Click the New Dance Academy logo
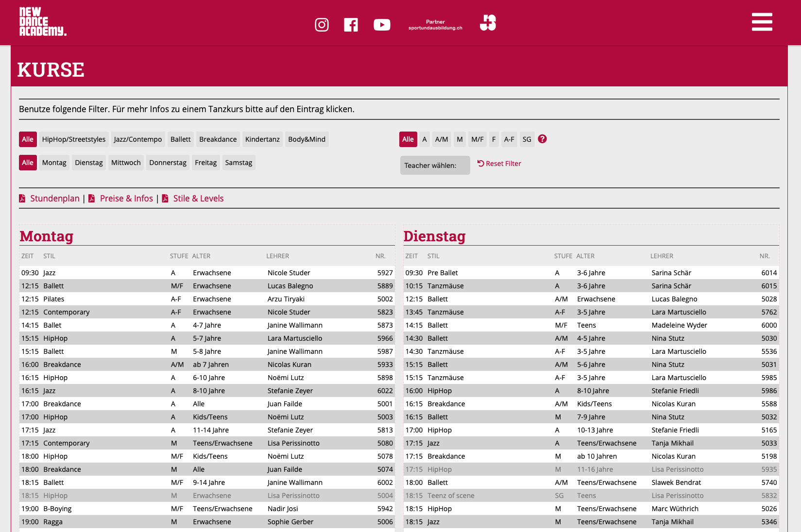 coord(43,22)
